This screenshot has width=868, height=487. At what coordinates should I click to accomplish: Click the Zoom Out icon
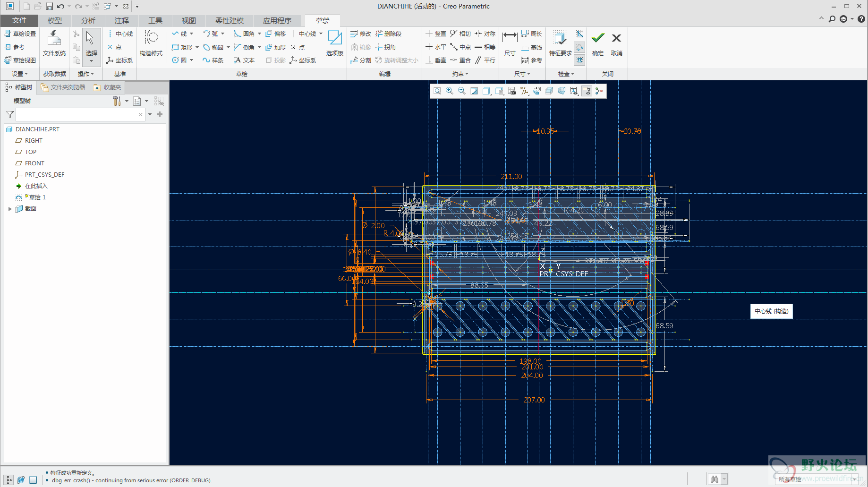coord(462,91)
